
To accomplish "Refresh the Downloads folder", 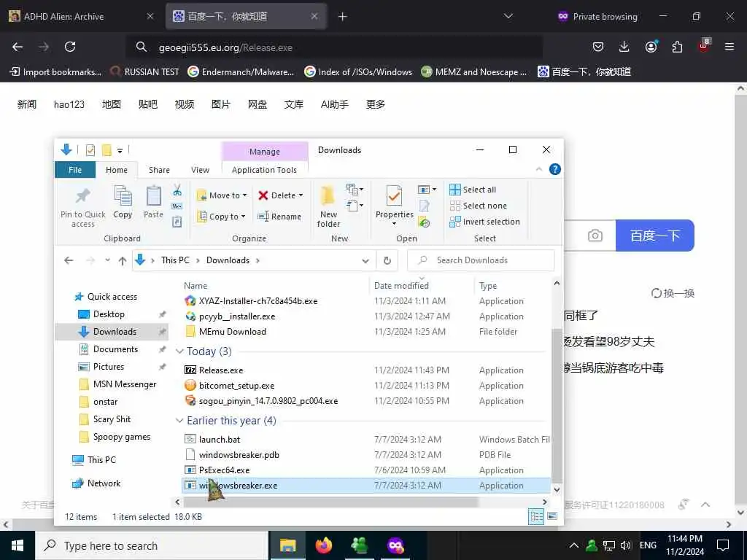I will (x=387, y=260).
